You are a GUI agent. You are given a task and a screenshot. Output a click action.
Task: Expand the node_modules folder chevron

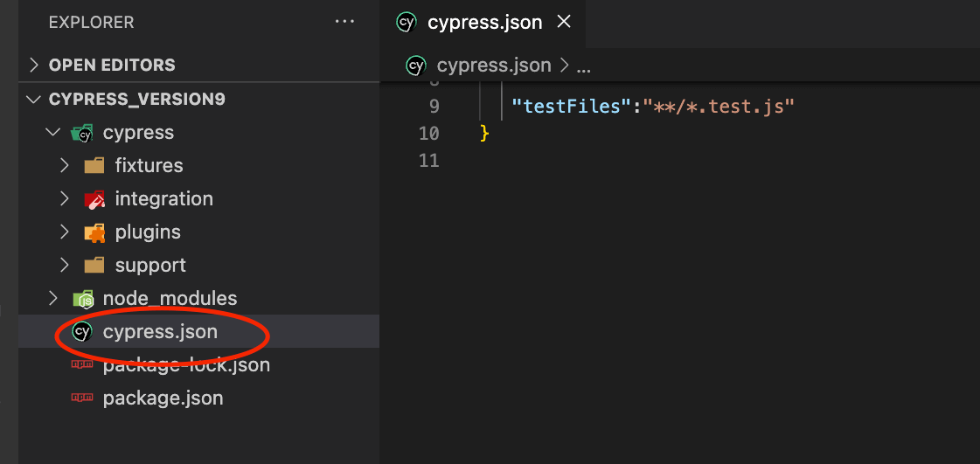tap(53, 298)
